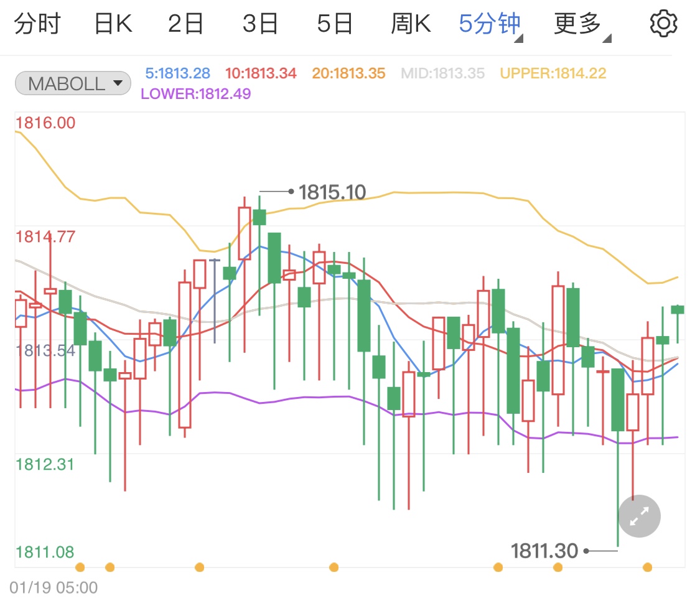Screen dimensions: 700x598
Task: Click the 1811.30 low price annotation
Action: (544, 551)
